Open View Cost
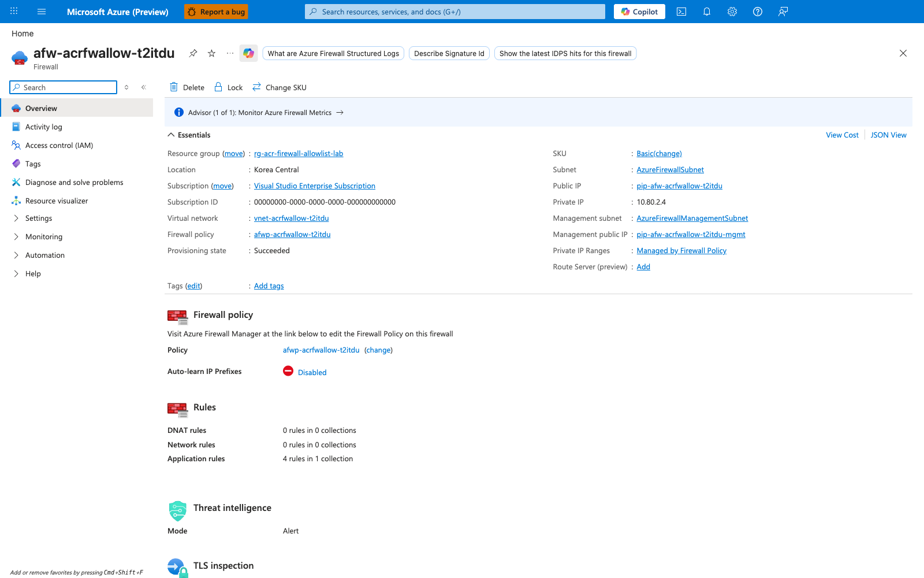The image size is (924, 578). [842, 135]
